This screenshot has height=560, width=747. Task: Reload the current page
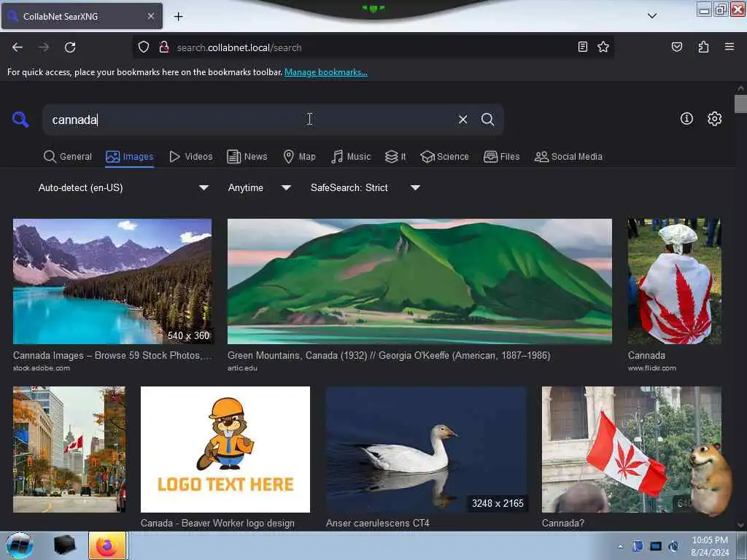(x=70, y=47)
